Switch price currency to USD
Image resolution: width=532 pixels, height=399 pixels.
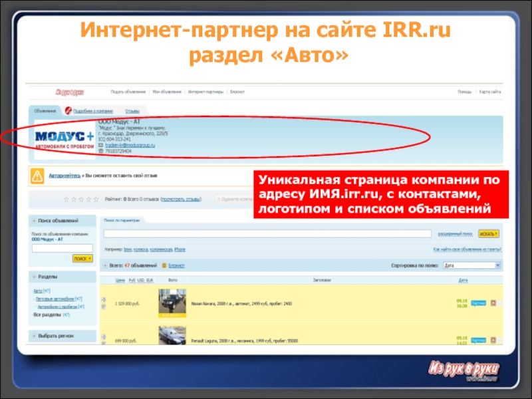(x=141, y=280)
